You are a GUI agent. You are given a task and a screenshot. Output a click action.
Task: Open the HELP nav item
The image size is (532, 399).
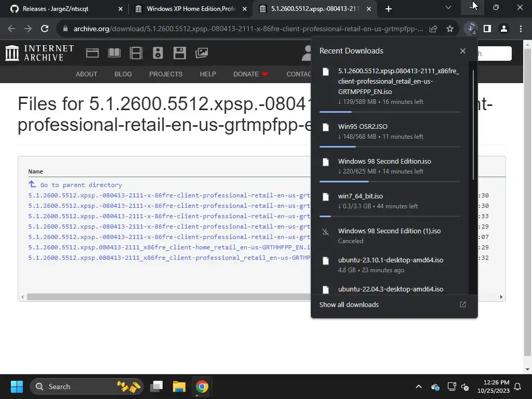point(208,74)
